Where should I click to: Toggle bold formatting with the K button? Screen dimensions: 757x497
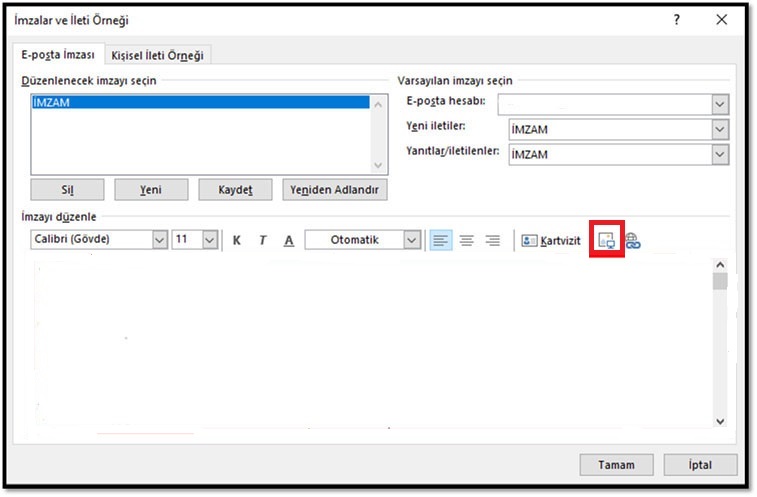pyautogui.click(x=237, y=240)
